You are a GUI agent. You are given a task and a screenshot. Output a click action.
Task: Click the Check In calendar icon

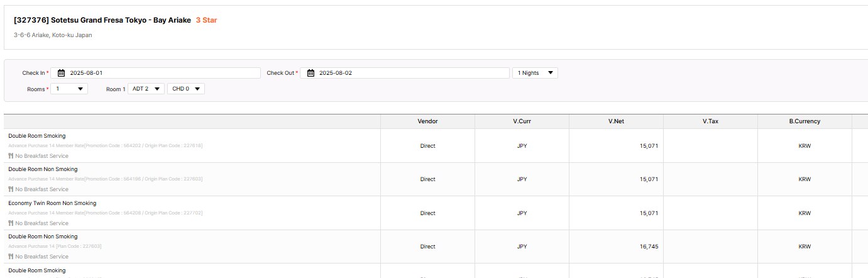coord(61,73)
